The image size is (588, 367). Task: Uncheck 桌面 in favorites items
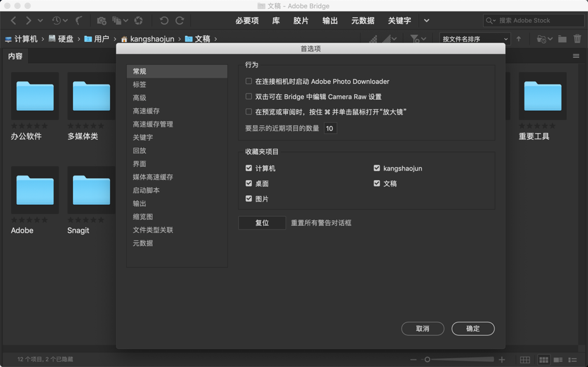click(249, 183)
